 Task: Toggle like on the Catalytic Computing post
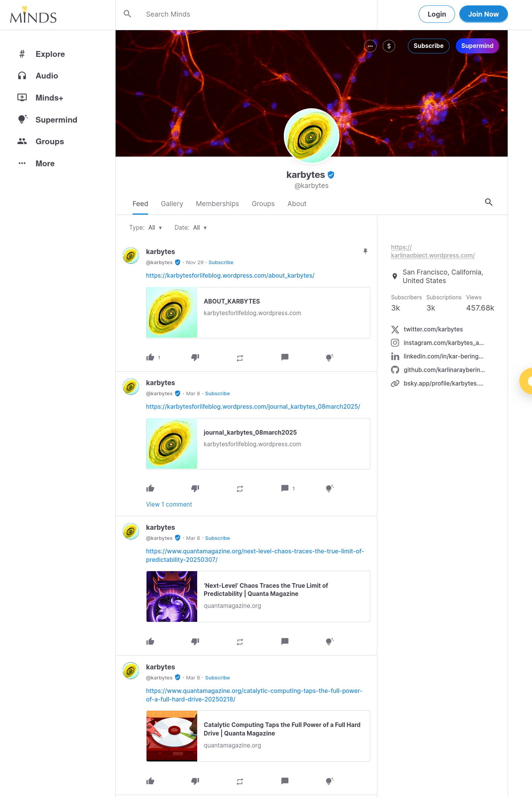150,781
